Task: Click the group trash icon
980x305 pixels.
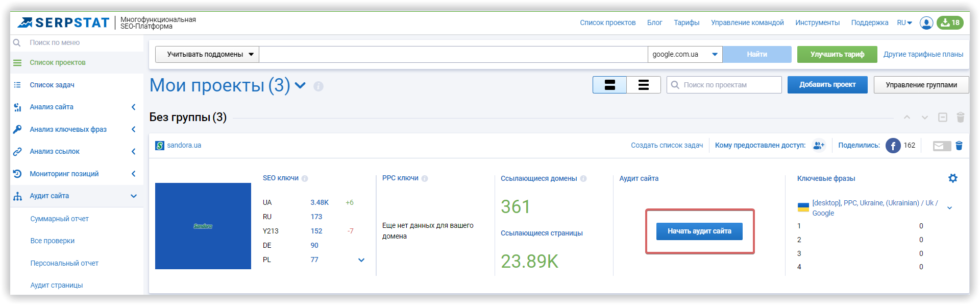Action: click(x=960, y=118)
